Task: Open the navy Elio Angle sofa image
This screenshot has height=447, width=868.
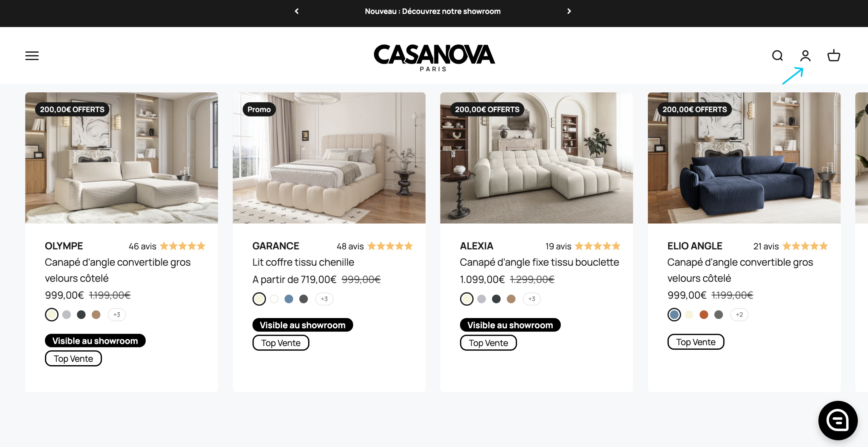Action: tap(744, 158)
